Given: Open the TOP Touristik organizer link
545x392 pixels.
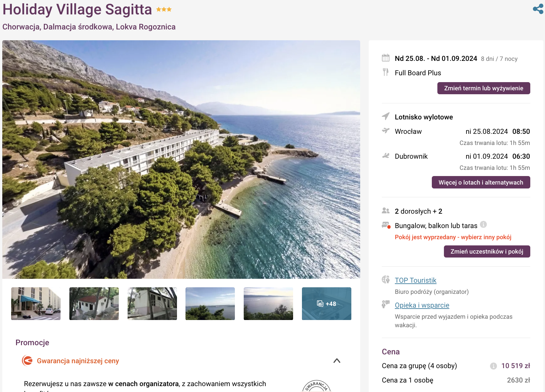Looking at the screenshot, I should tap(415, 280).
